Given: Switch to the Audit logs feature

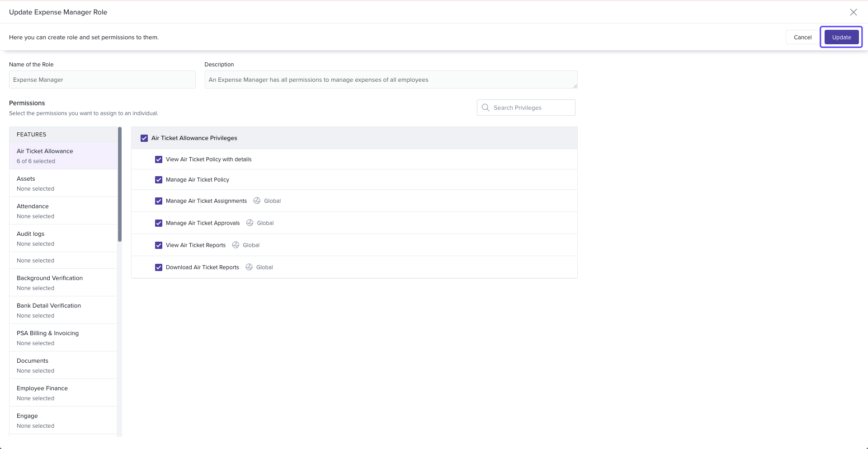Looking at the screenshot, I should click(63, 239).
